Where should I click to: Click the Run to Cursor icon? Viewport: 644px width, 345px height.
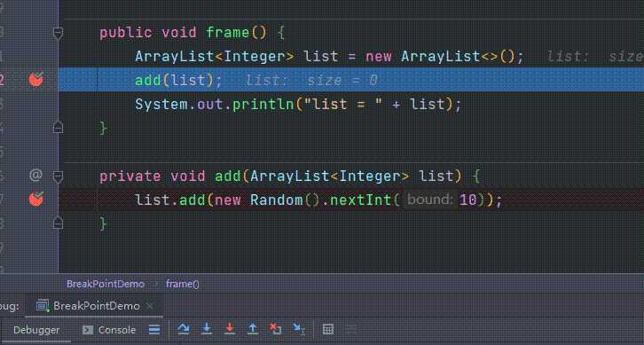click(x=299, y=329)
